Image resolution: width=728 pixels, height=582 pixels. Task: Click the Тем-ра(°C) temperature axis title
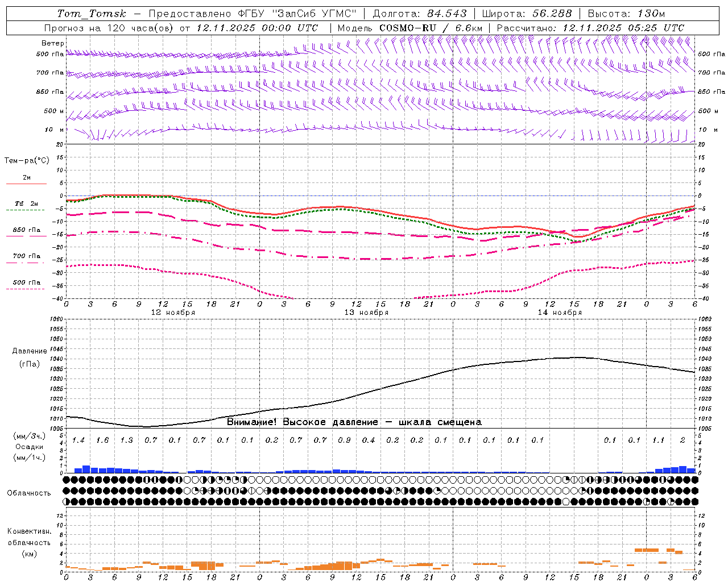click(27, 161)
